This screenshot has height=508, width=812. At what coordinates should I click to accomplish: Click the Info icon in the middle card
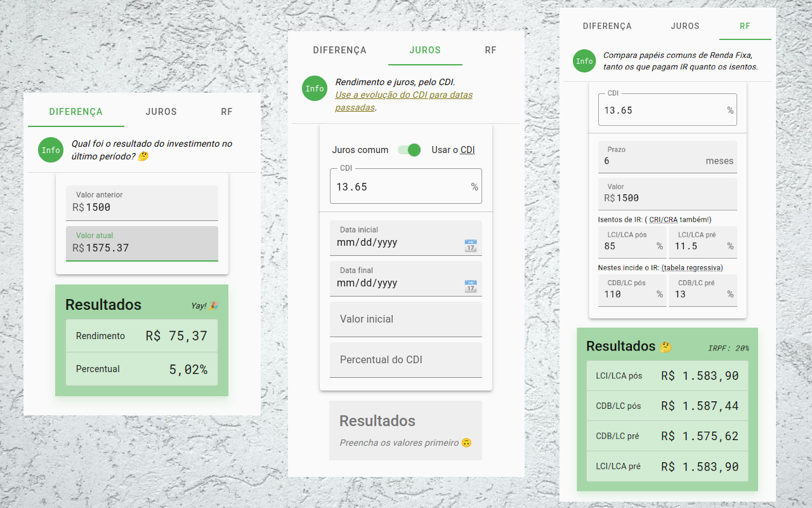315,89
